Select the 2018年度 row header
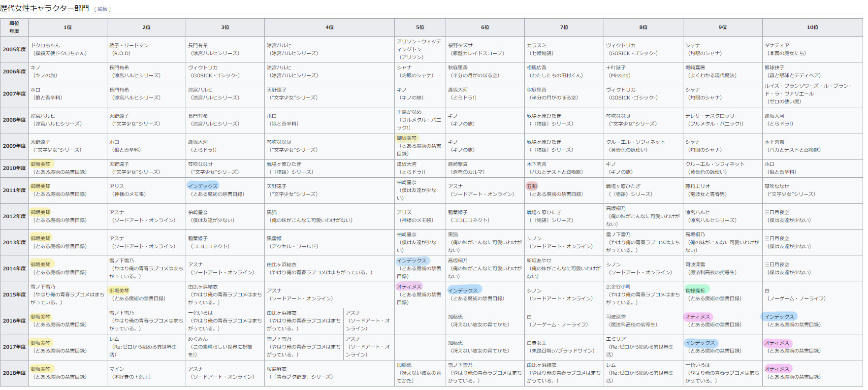 click(14, 373)
